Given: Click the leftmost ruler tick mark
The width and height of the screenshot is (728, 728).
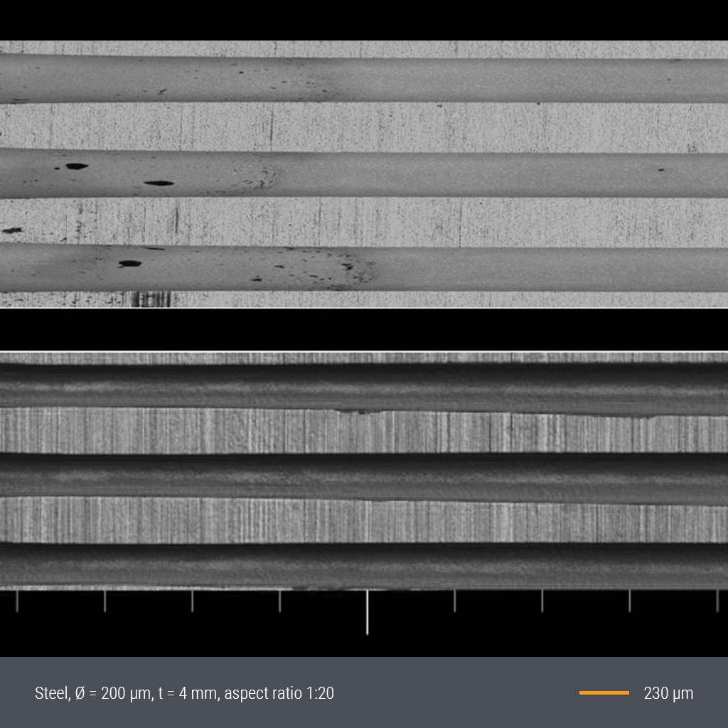Looking at the screenshot, I should tap(17, 601).
